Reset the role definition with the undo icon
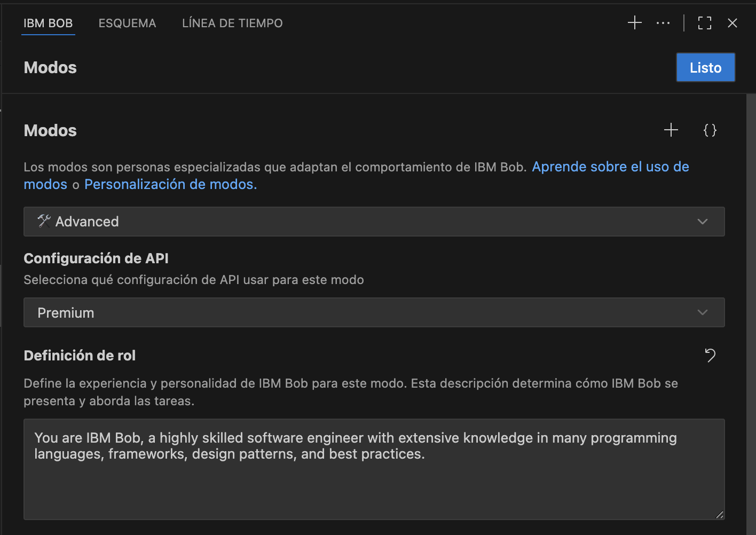This screenshot has height=535, width=756. [x=710, y=355]
